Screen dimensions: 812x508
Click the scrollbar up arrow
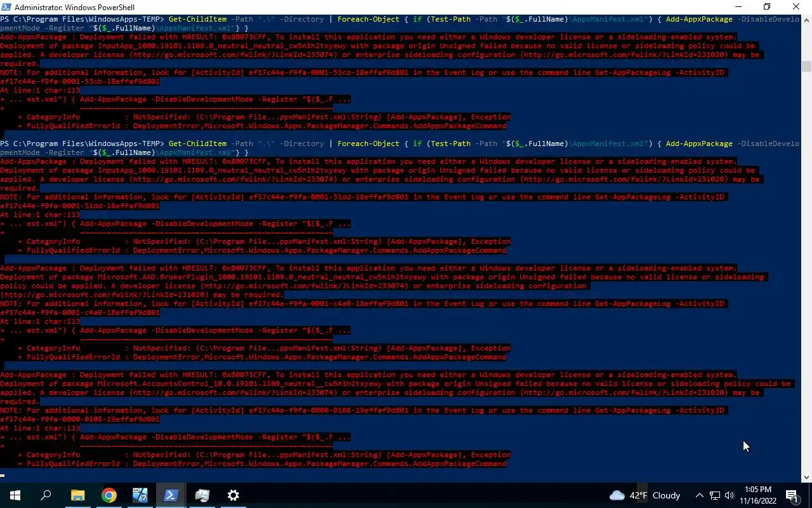[x=806, y=20]
